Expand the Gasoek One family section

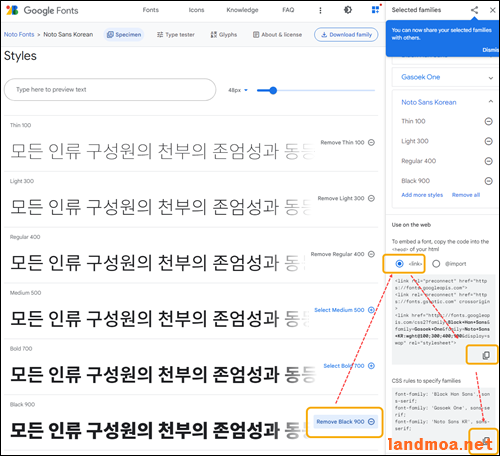(491, 78)
